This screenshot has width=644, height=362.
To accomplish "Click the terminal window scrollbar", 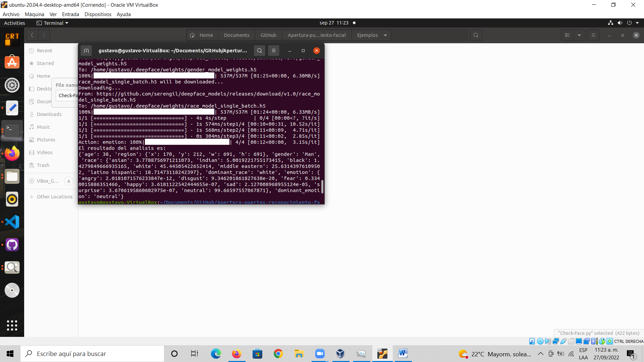I will (x=322, y=187).
